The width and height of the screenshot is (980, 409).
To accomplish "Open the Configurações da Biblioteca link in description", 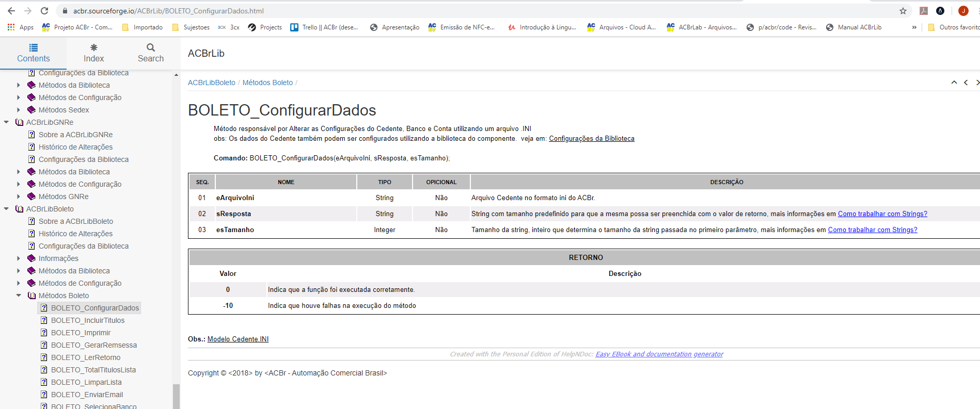I will pyautogui.click(x=592, y=138).
